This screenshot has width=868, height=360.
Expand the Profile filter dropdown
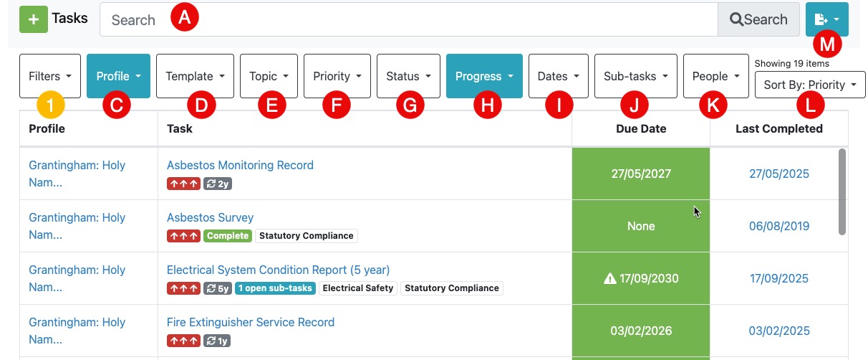[x=118, y=76]
